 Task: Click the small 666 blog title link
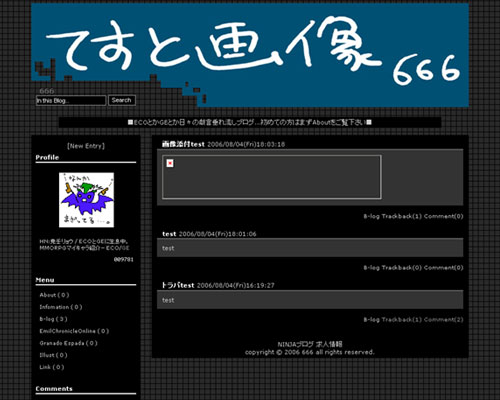click(x=47, y=91)
